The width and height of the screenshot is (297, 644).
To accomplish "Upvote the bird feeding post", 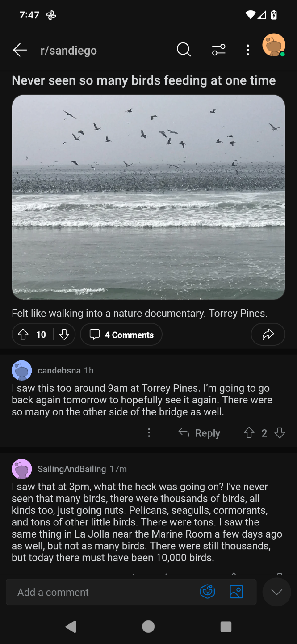I will coord(23,335).
